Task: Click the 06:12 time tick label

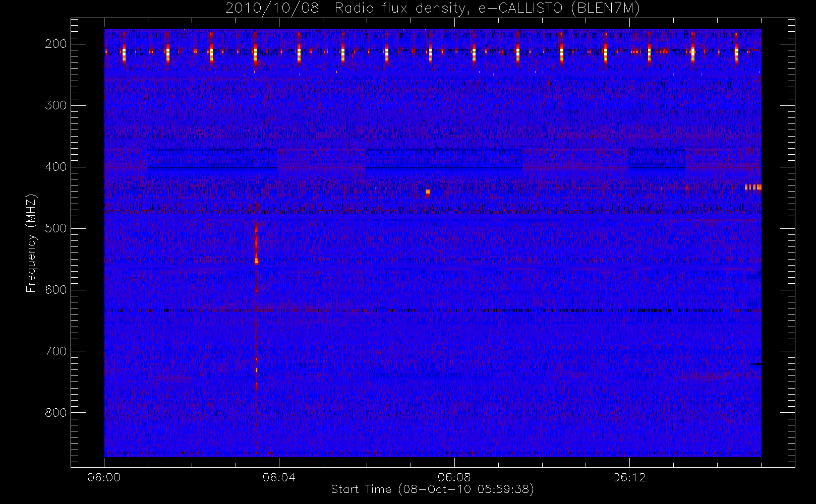Action: click(629, 477)
